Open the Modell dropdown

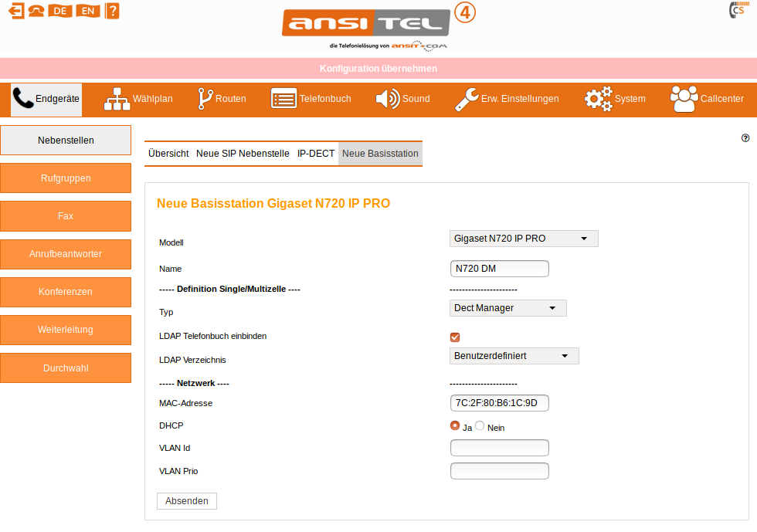coord(524,239)
